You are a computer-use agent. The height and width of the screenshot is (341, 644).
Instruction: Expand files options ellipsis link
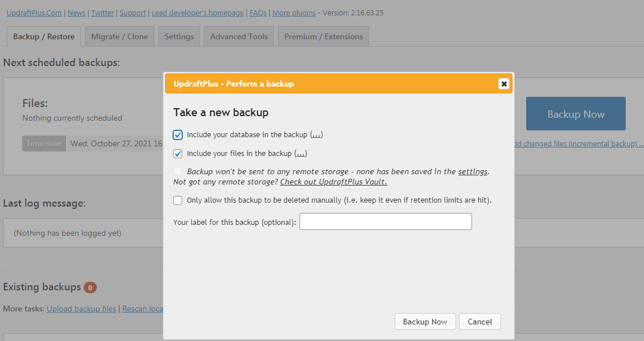301,154
